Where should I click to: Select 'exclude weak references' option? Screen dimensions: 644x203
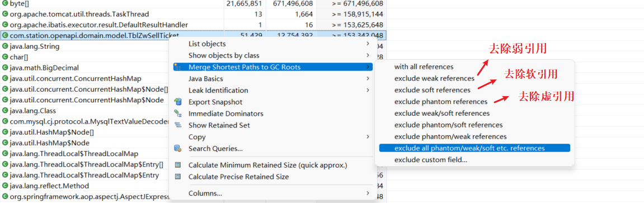434,78
